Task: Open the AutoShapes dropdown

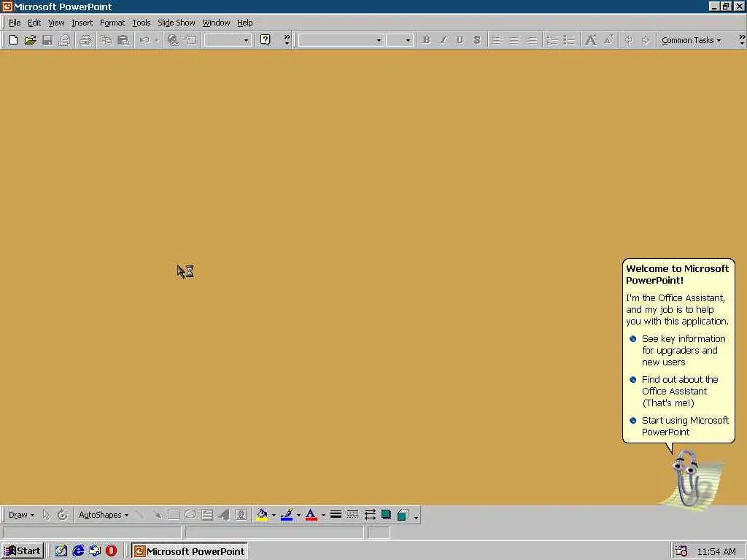Action: [104, 515]
